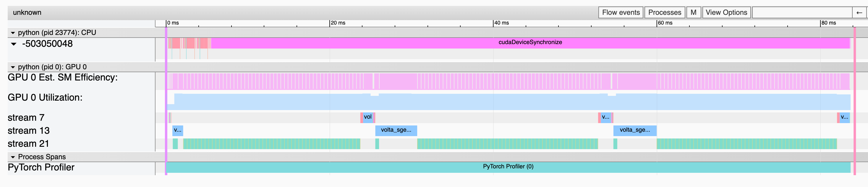
Task: Open the Processes filter
Action: coord(665,12)
